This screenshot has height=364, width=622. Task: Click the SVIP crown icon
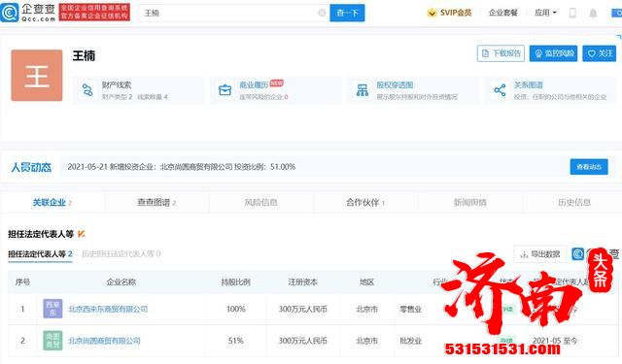(x=432, y=13)
